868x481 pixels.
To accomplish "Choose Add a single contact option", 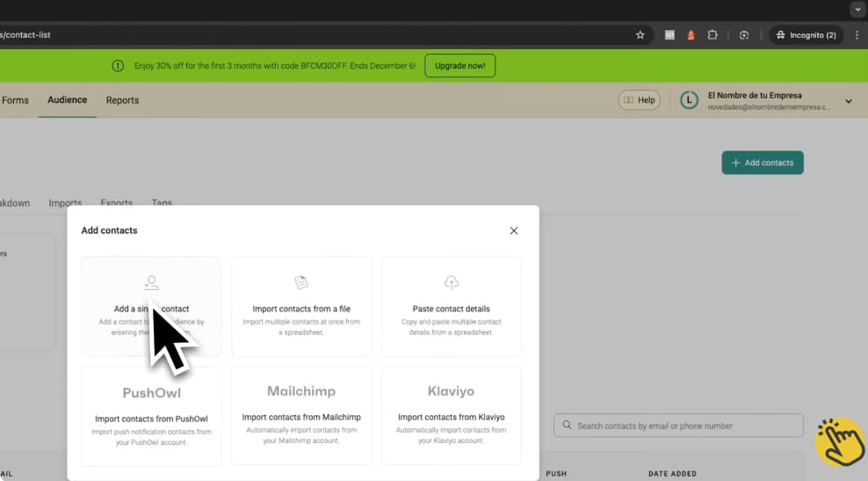I will (151, 306).
